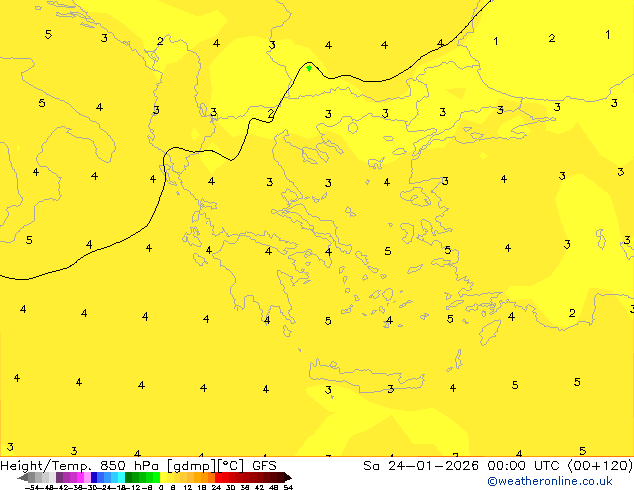Click the scale value 12 label
The height and width of the screenshot is (490, 634).
tap(188, 487)
